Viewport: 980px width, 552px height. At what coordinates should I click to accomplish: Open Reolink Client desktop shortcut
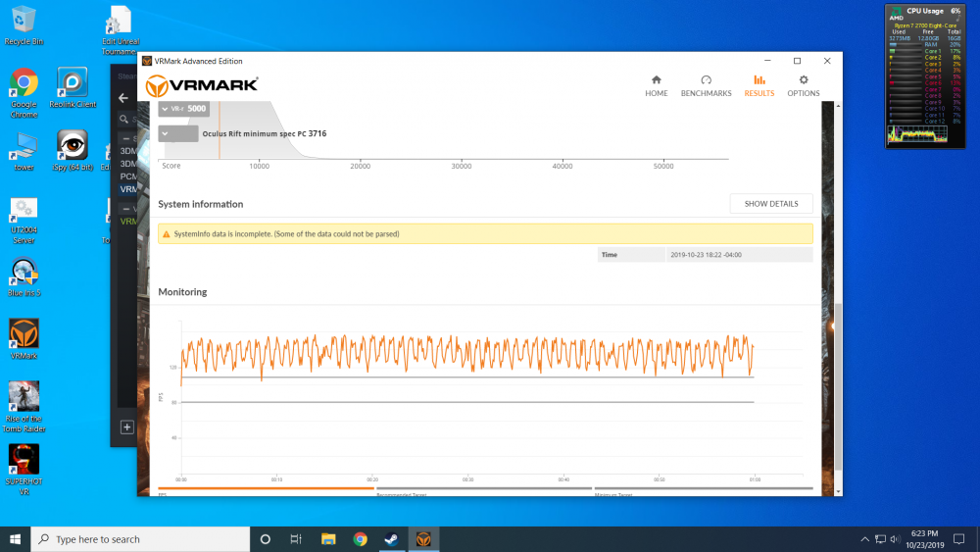point(73,88)
